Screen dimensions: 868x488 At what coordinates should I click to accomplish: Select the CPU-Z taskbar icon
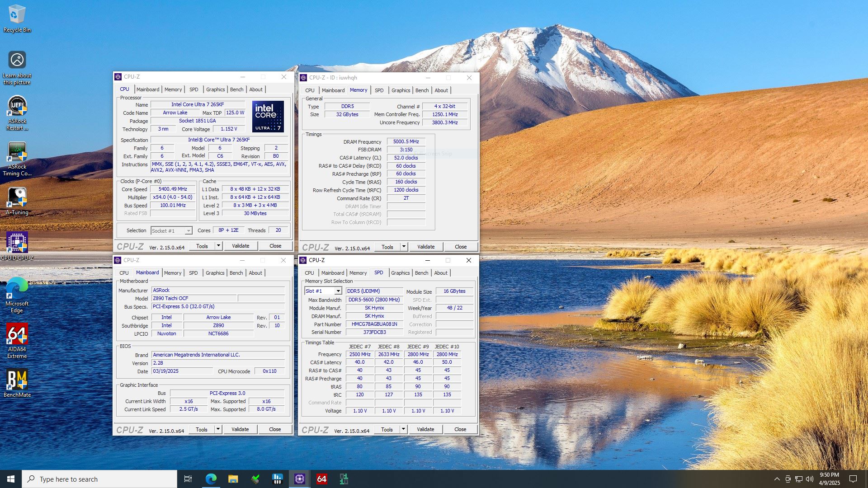coord(299,479)
